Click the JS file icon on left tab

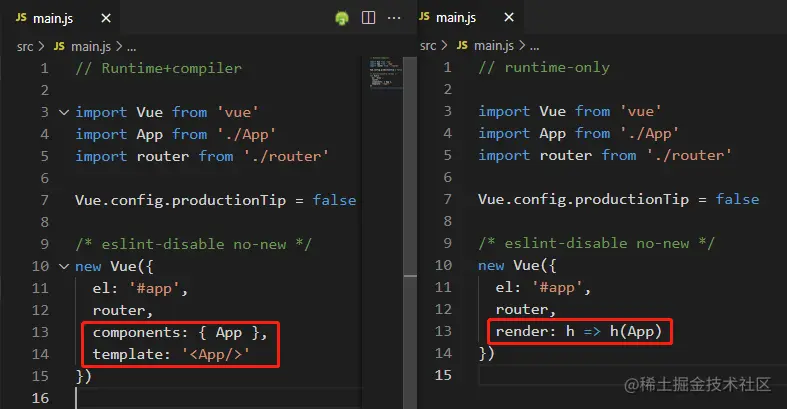[21, 18]
